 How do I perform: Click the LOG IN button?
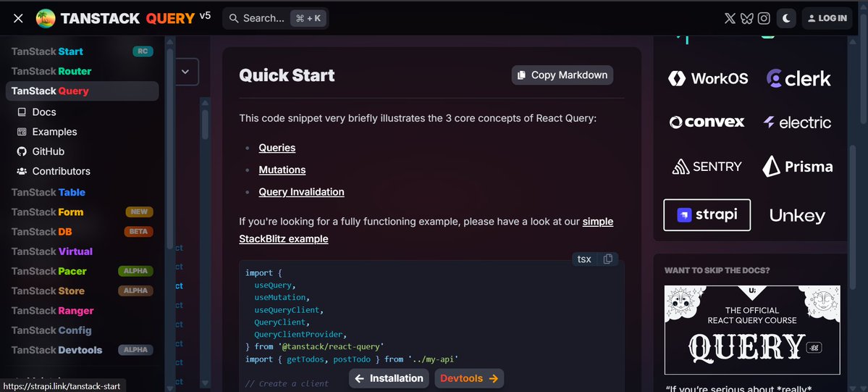click(827, 18)
